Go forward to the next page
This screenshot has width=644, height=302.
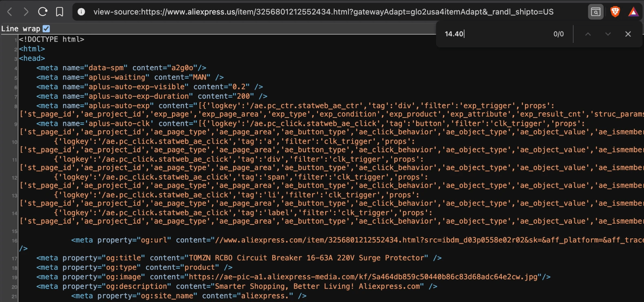coord(26,12)
